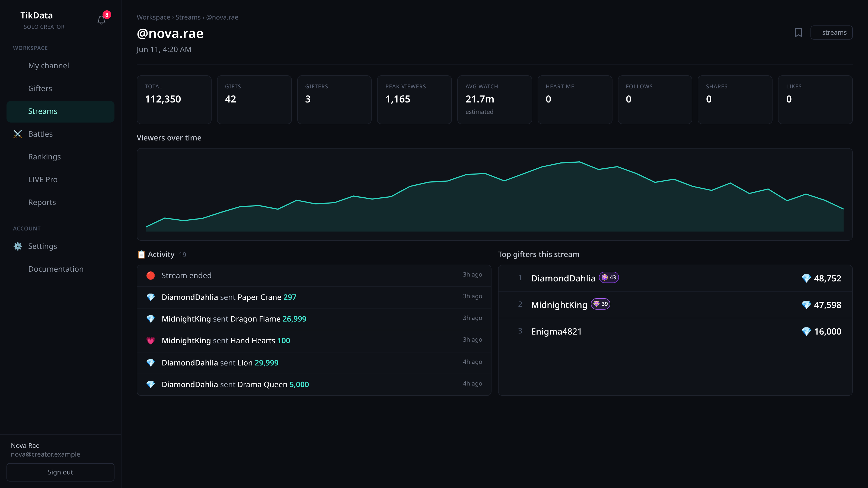
Task: Click the LIKES stat card
Action: point(815,100)
